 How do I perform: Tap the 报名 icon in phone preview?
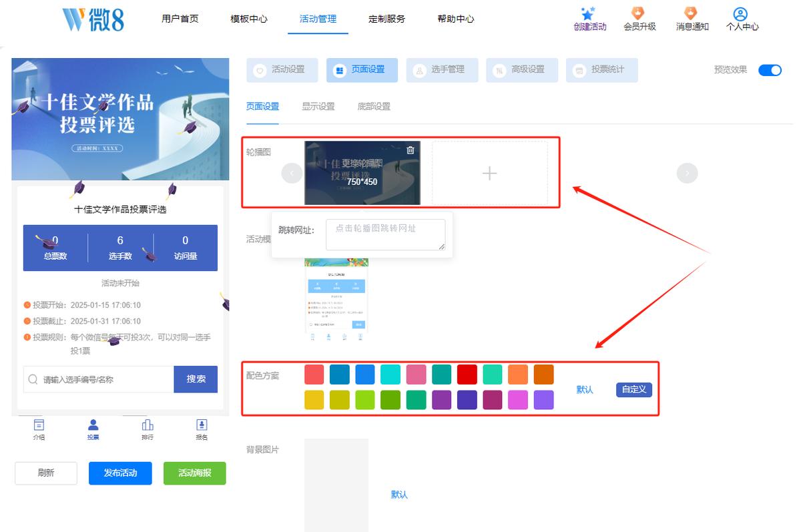click(x=202, y=425)
